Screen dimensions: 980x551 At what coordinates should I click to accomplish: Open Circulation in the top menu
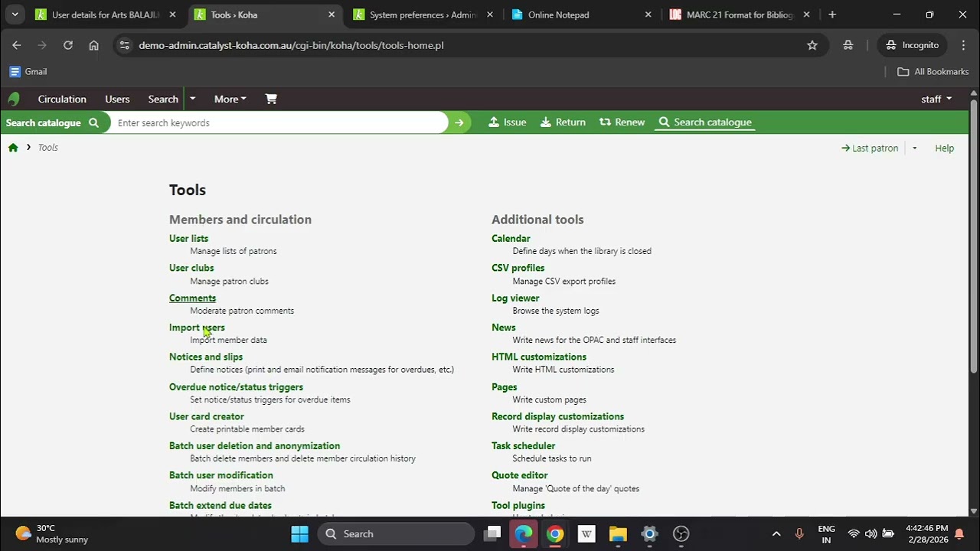point(62,99)
